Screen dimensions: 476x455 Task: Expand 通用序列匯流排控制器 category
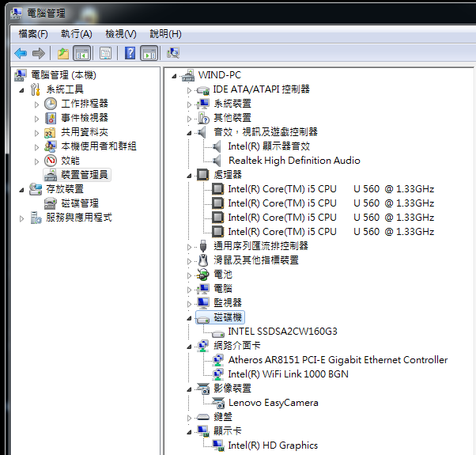click(189, 247)
